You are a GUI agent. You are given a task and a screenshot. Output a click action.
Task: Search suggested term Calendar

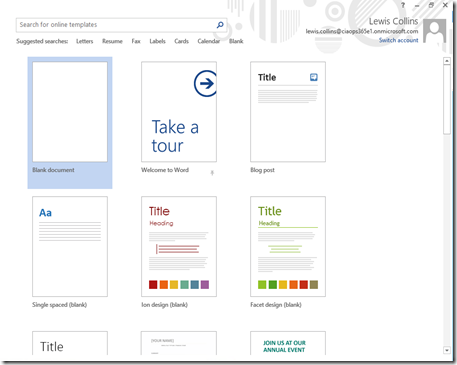point(209,41)
